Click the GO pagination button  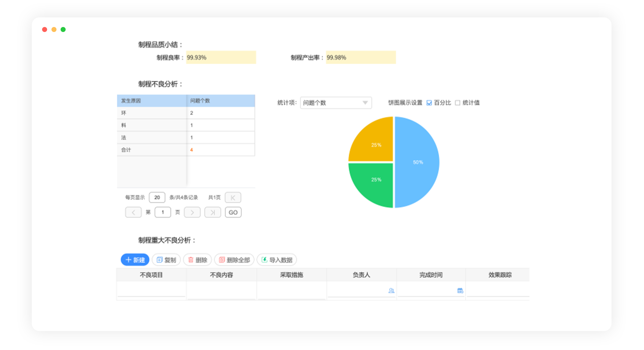pos(233,212)
